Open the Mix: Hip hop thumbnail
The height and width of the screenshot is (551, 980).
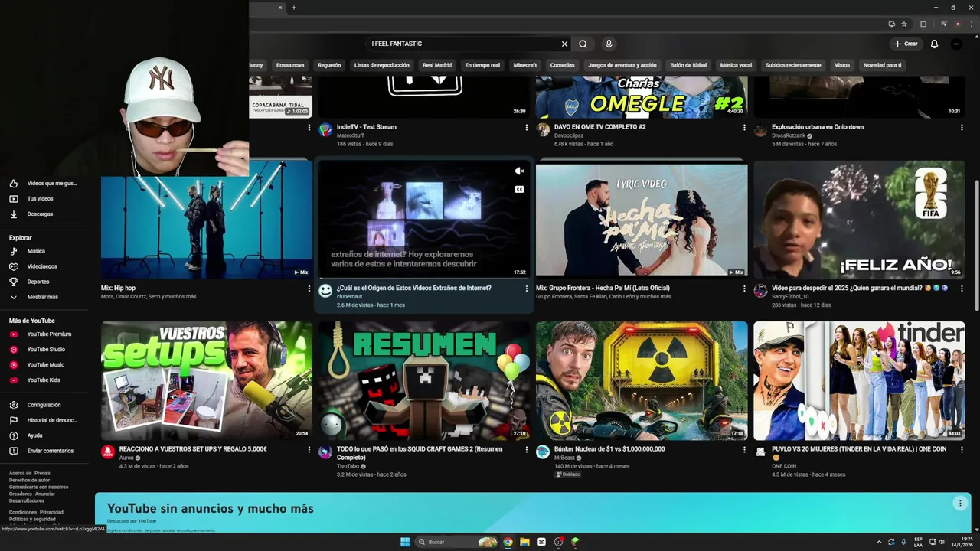coord(207,220)
